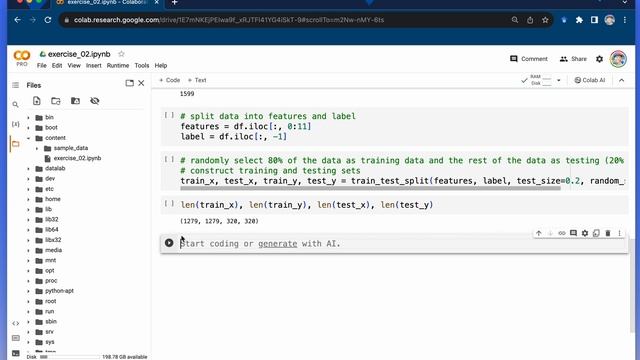The width and height of the screenshot is (640, 360).
Task: Copy link to cell icon
Action: (x=562, y=233)
